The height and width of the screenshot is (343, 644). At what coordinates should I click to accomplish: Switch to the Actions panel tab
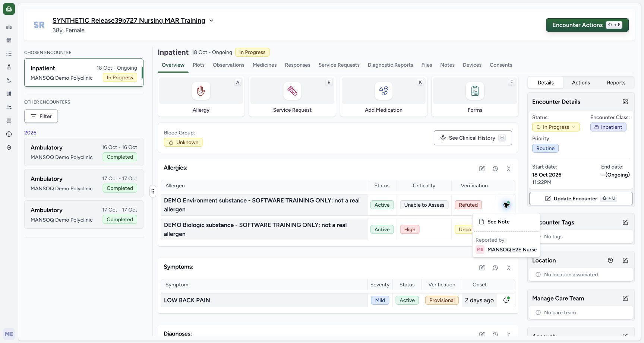pos(581,83)
